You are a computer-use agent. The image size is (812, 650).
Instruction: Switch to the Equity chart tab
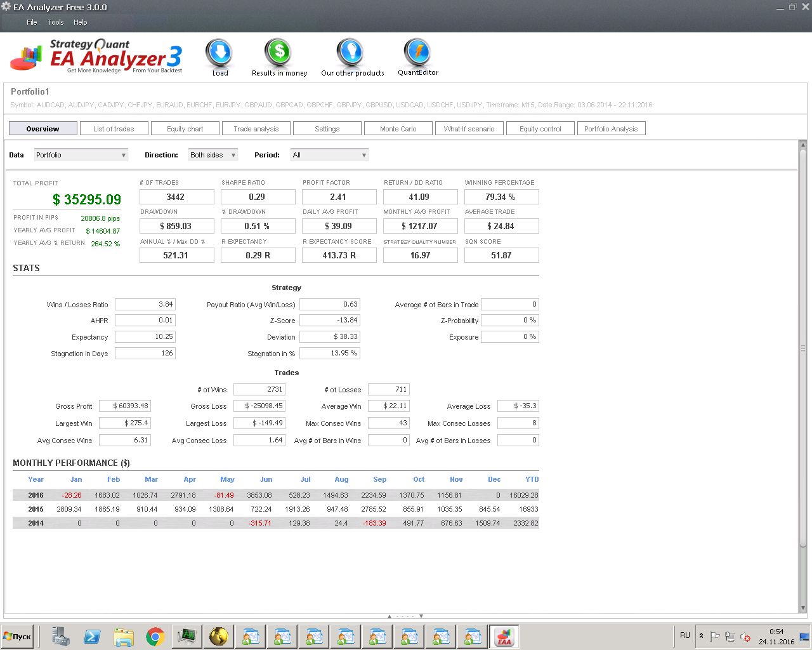pyautogui.click(x=185, y=129)
